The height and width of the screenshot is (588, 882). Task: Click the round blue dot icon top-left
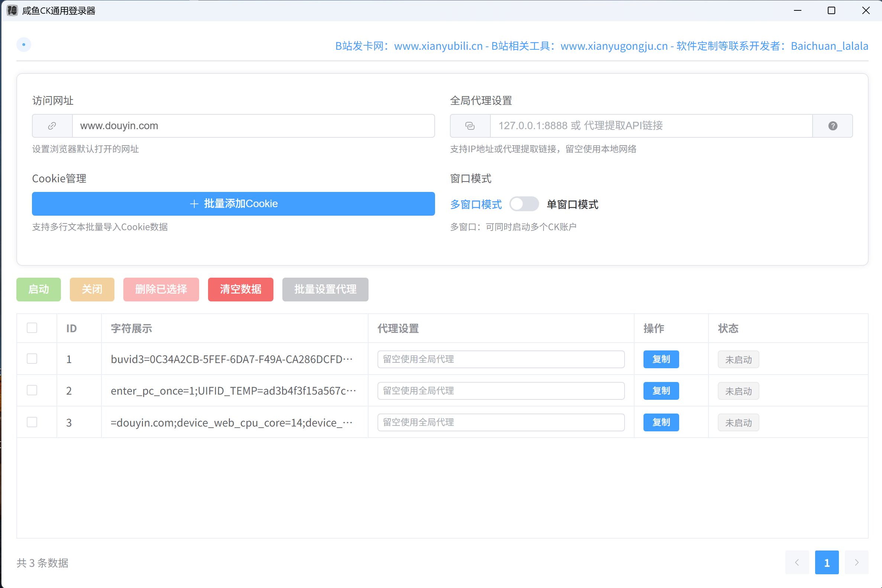pos(24,45)
